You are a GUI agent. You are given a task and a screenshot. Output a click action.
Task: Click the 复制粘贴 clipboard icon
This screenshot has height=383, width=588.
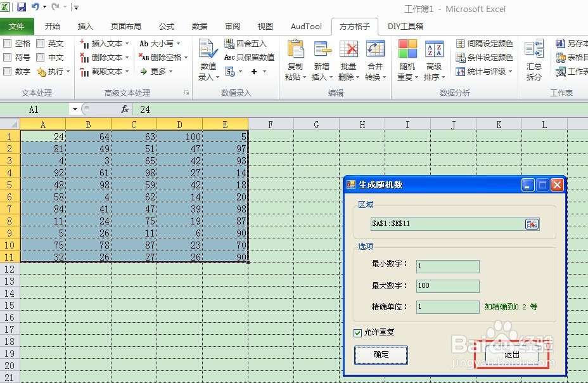295,49
